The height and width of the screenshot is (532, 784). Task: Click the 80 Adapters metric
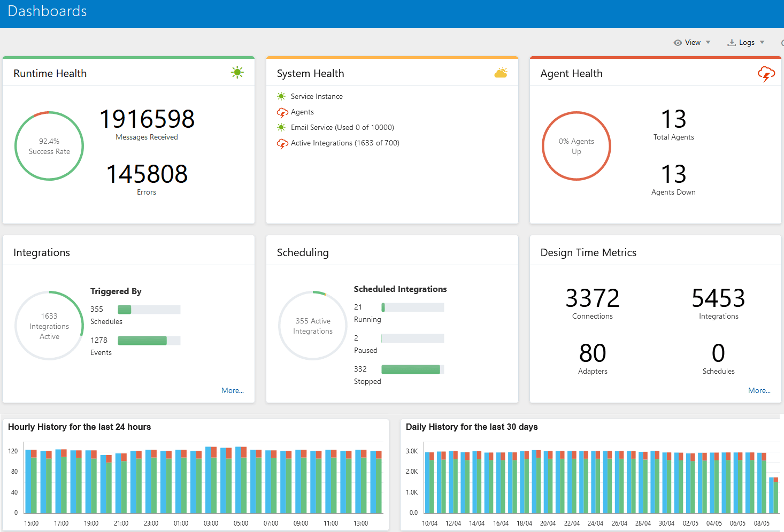[x=593, y=353]
